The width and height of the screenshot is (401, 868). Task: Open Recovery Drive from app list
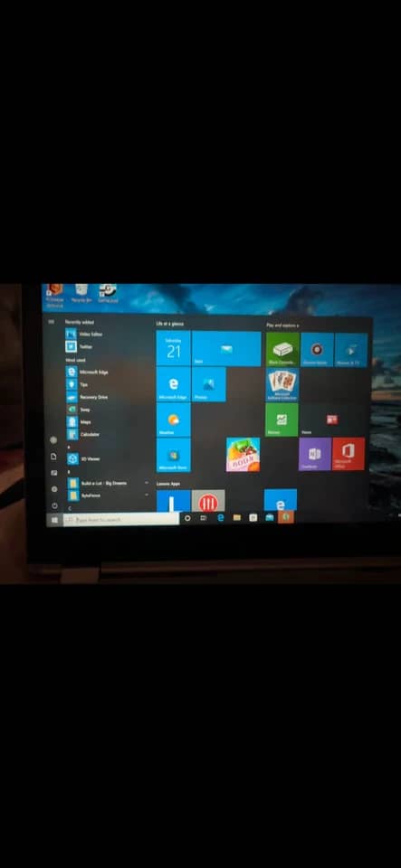[x=87, y=397]
